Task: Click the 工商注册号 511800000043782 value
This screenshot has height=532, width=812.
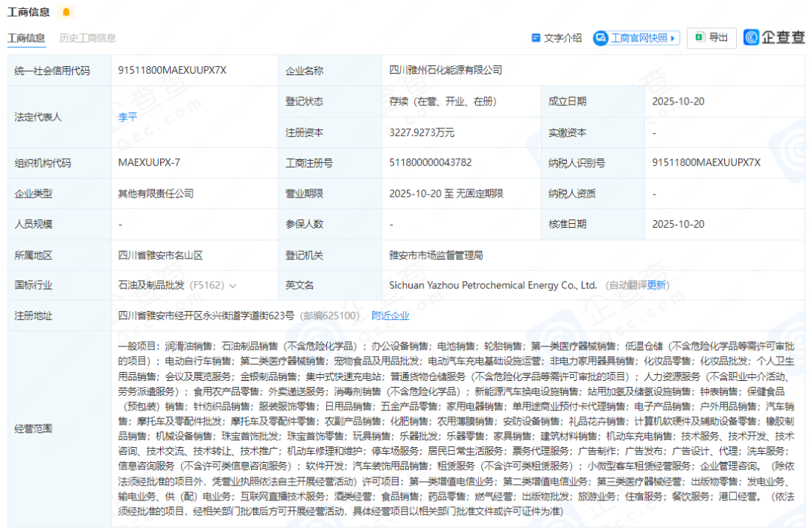Action: (x=431, y=162)
